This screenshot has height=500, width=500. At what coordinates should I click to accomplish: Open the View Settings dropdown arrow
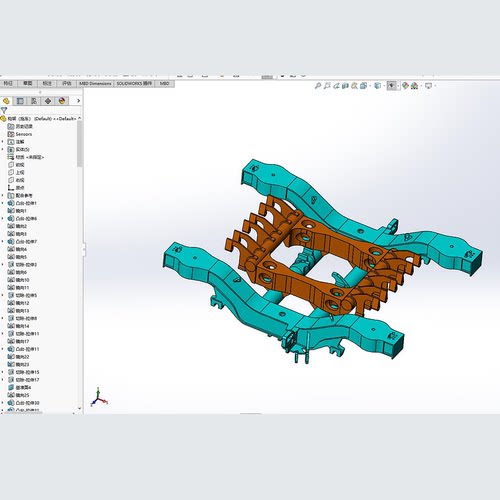[x=434, y=86]
